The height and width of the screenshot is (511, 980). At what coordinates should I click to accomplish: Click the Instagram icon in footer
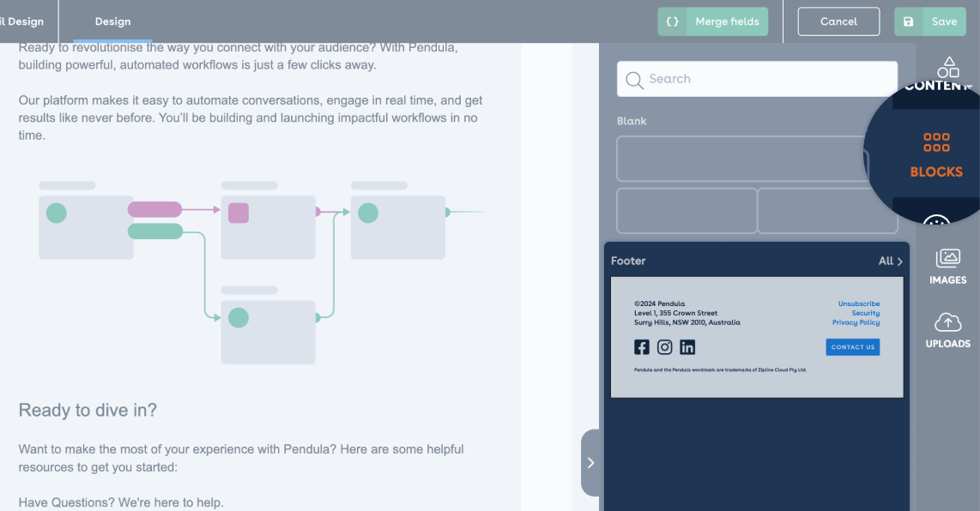coord(664,347)
